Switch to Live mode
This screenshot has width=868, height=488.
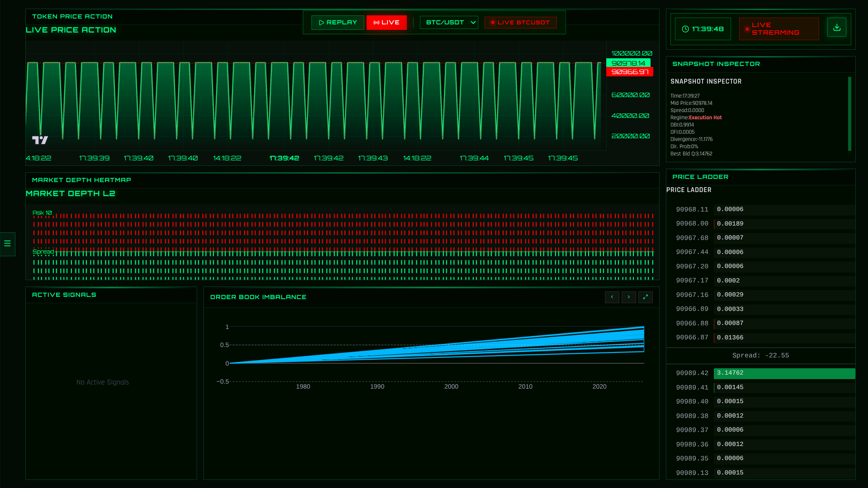[387, 23]
